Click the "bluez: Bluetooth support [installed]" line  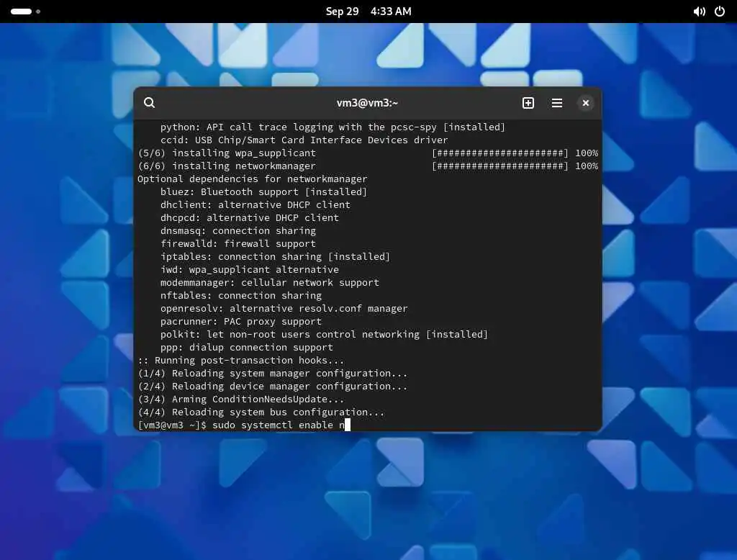[263, 192]
